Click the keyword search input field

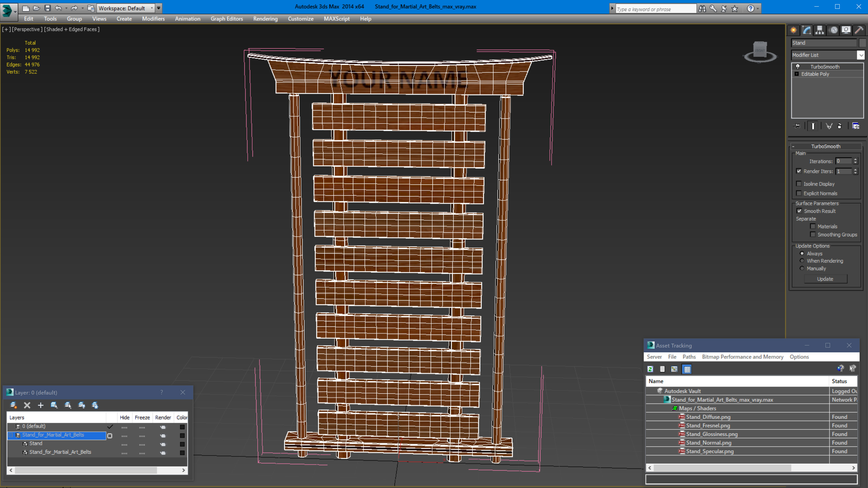[656, 9]
